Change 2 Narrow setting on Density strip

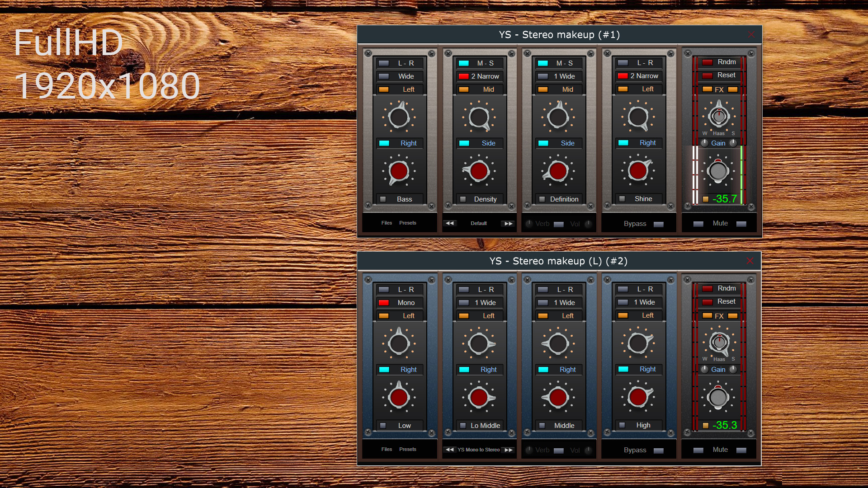click(480, 76)
